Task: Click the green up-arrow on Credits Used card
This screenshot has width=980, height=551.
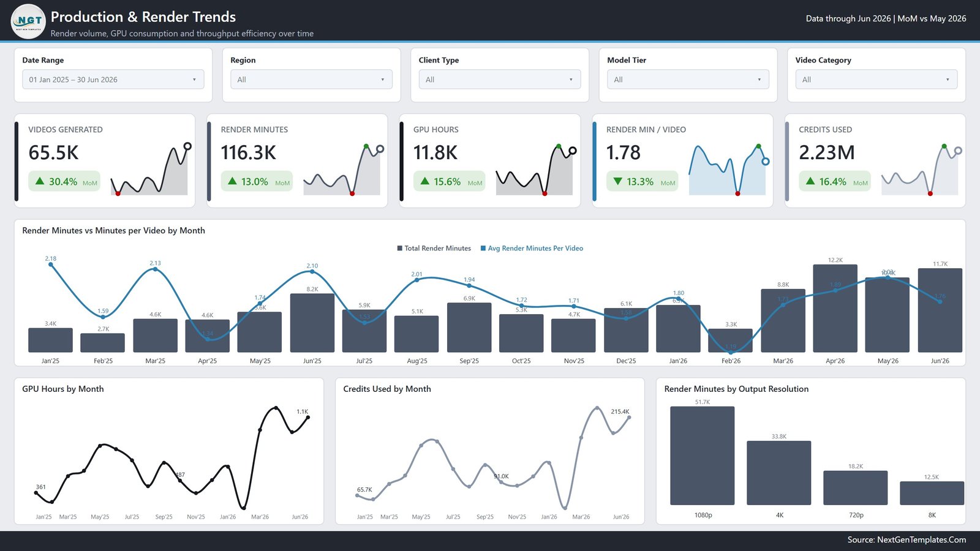Action: pyautogui.click(x=810, y=181)
